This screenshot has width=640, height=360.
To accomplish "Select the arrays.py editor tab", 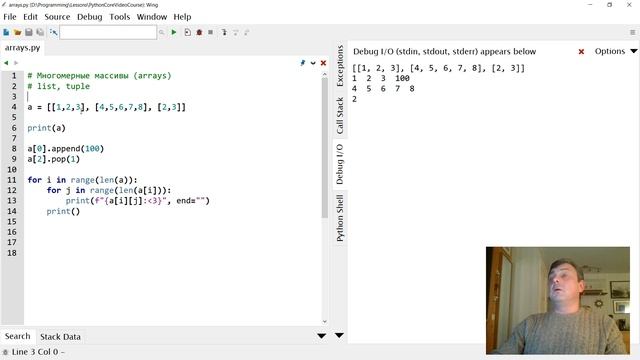I will [x=22, y=48].
